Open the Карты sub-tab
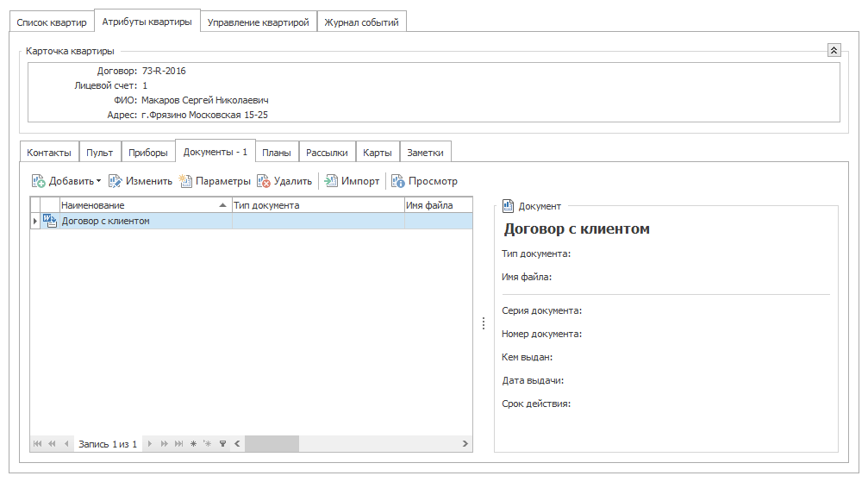The image size is (868, 482). click(377, 153)
